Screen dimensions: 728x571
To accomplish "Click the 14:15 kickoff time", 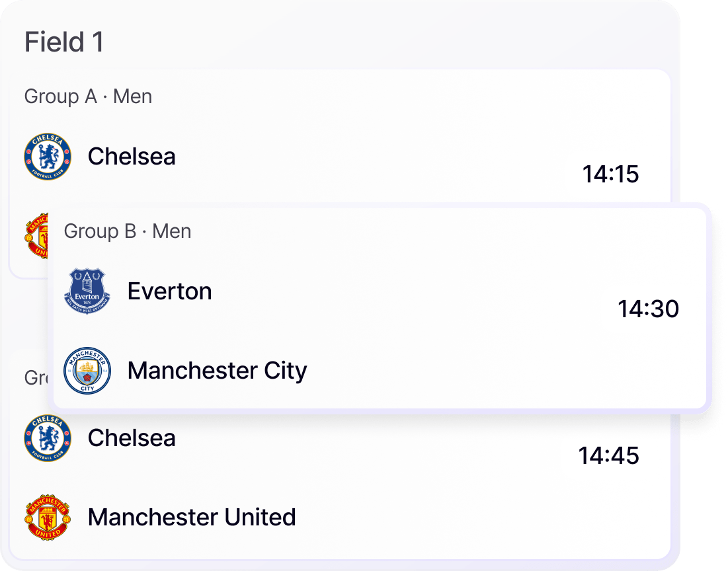I will [610, 174].
